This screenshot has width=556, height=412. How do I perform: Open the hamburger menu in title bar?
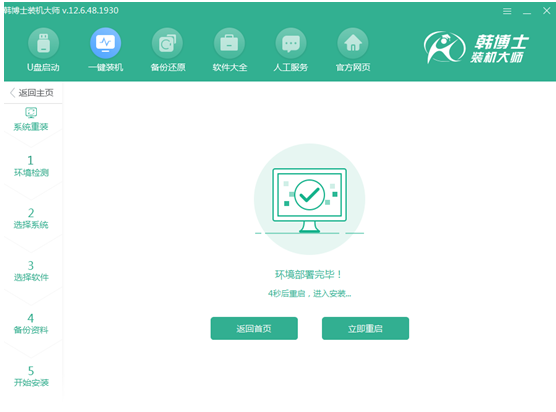coord(507,11)
